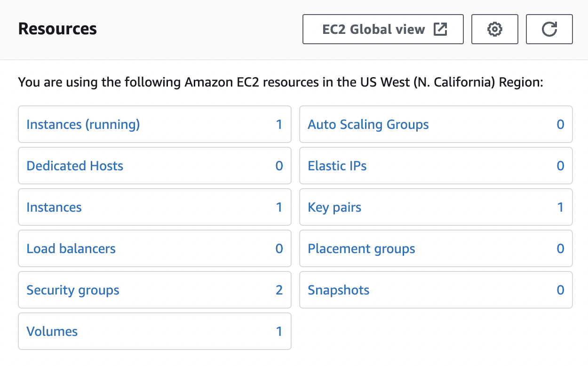The width and height of the screenshot is (588, 366).
Task: Open the resources settings gear
Action: click(x=494, y=30)
